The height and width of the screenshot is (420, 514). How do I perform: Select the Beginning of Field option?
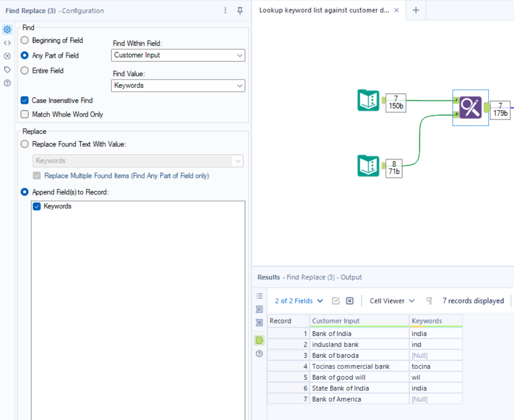pyautogui.click(x=25, y=40)
